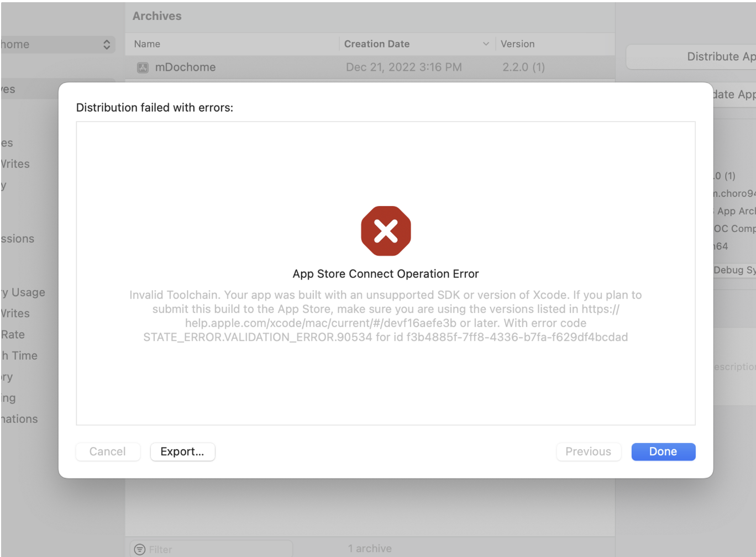Screen dimensions: 756x557
Task: Select Hang Rate item in sidebar
Action: [x=13, y=335]
